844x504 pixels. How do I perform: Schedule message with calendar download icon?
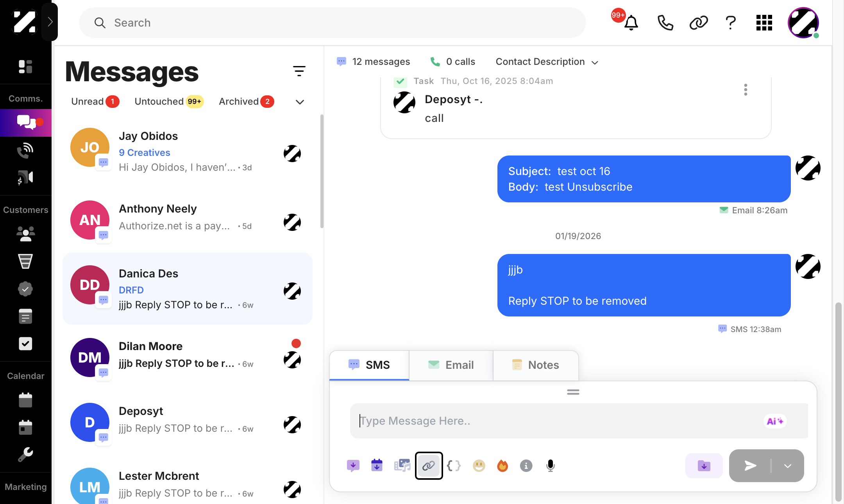point(377,465)
